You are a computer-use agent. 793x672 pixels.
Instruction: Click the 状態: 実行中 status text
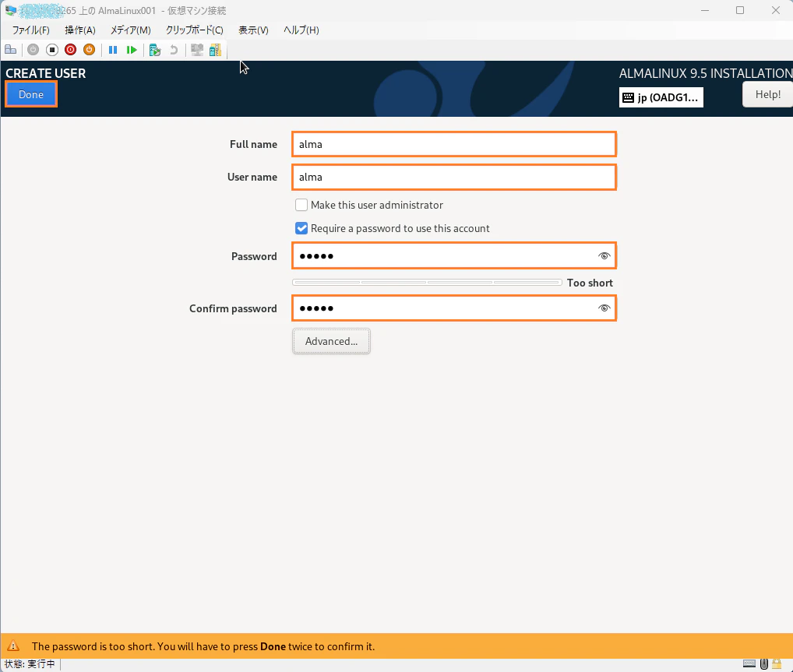tap(30, 664)
